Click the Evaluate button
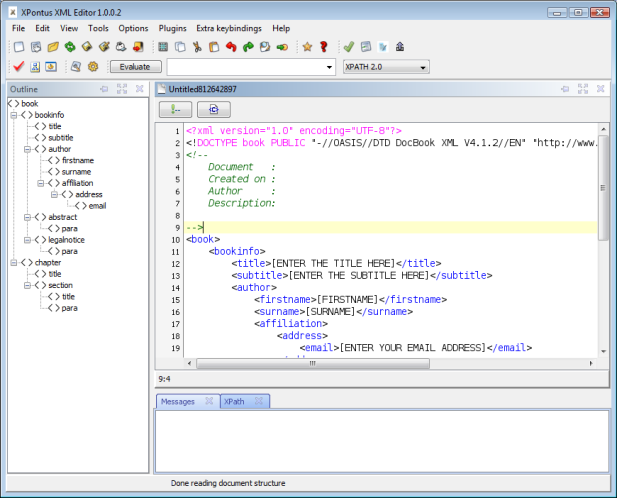This screenshot has width=617, height=498. pos(135,67)
